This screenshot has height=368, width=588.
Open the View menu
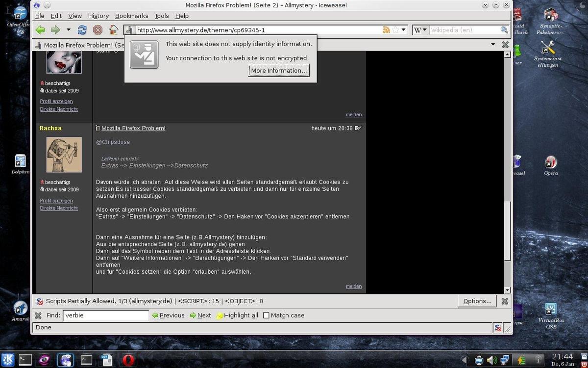pos(75,16)
